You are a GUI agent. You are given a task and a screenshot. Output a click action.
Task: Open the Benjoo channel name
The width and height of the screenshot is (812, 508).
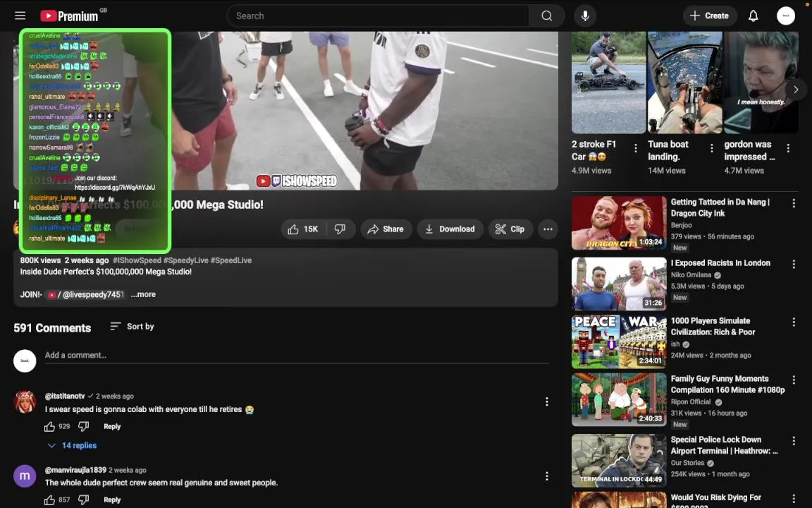[681, 226]
